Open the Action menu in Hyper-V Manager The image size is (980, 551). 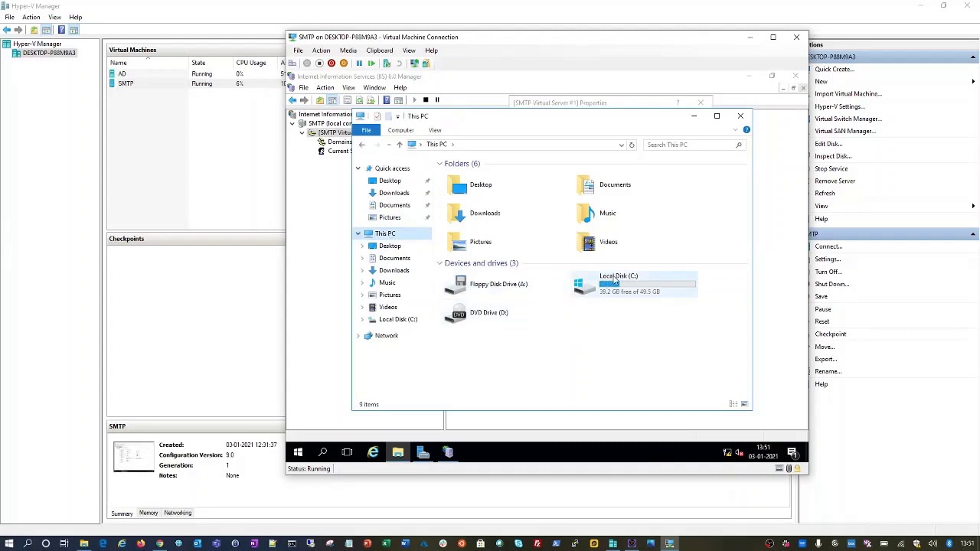31,17
